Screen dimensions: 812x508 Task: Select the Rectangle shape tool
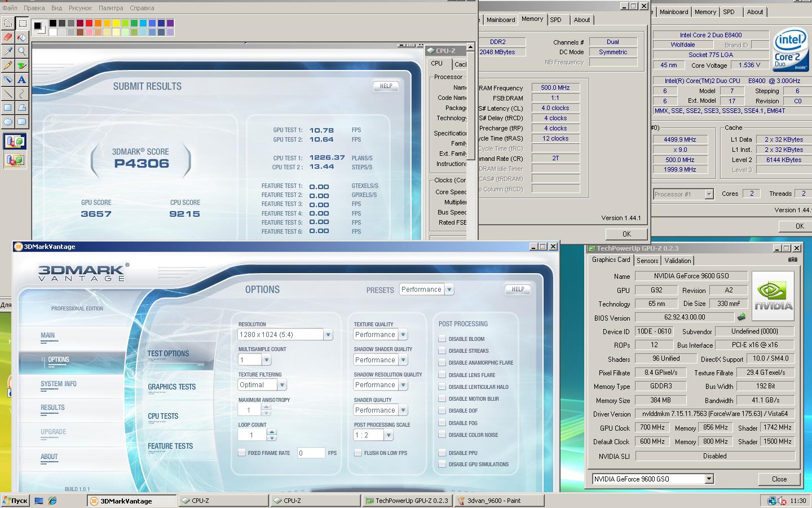click(x=8, y=108)
